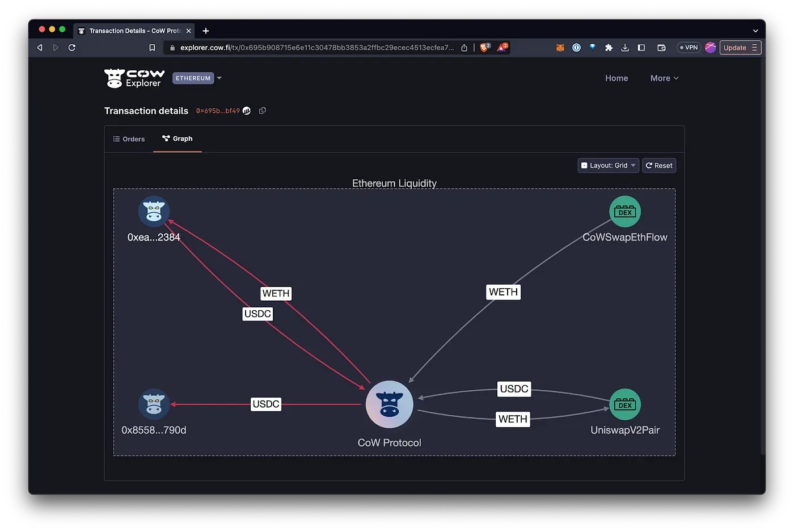Open the MetaMask fox extension
794x532 pixels.
[x=560, y=48]
